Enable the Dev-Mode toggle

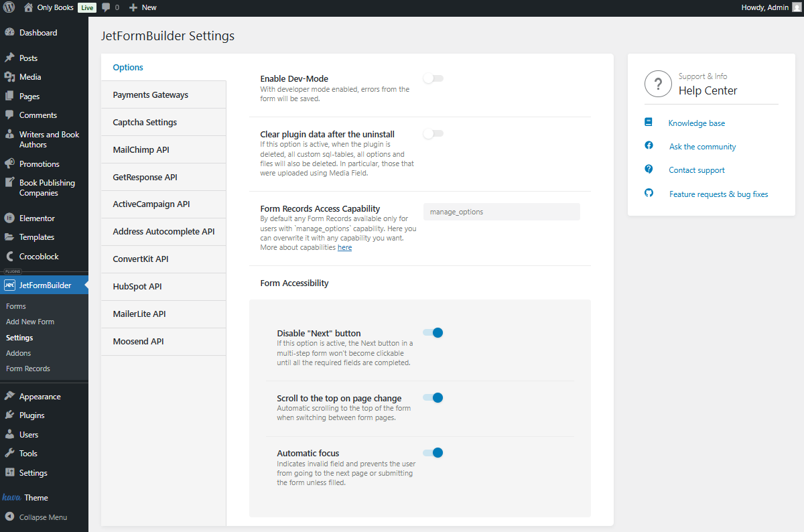pyautogui.click(x=433, y=78)
